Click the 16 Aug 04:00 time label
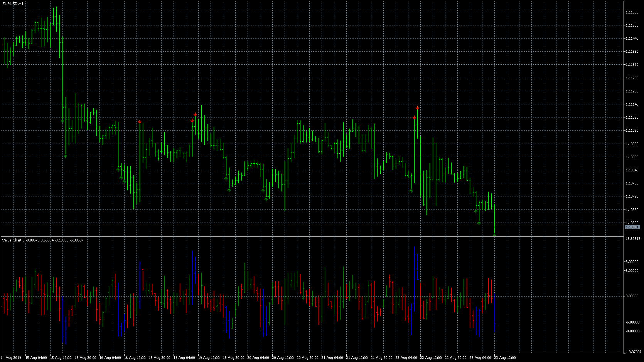The height and width of the screenshot is (362, 644). point(110,358)
